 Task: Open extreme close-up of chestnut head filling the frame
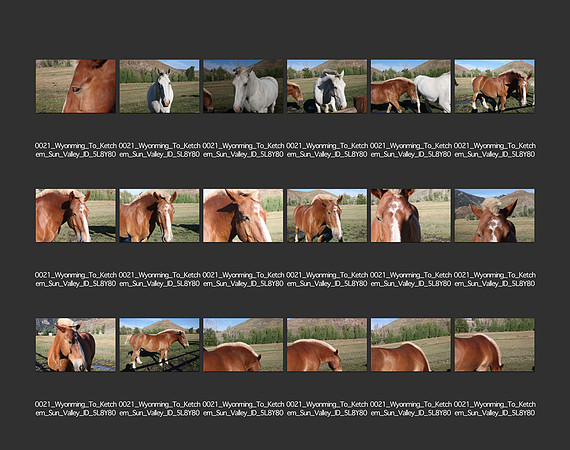pyautogui.click(x=243, y=216)
